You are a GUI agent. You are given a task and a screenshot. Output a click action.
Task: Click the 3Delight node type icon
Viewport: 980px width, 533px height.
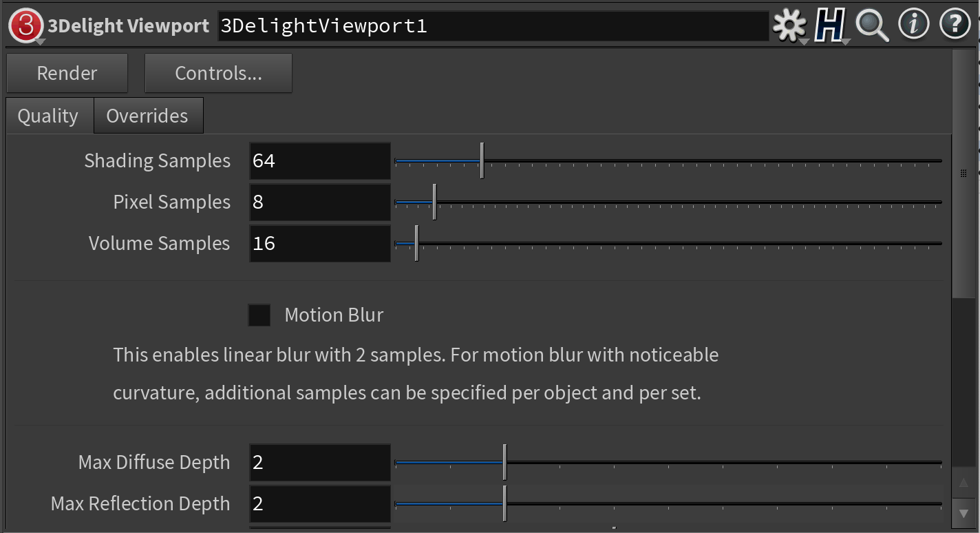26,26
